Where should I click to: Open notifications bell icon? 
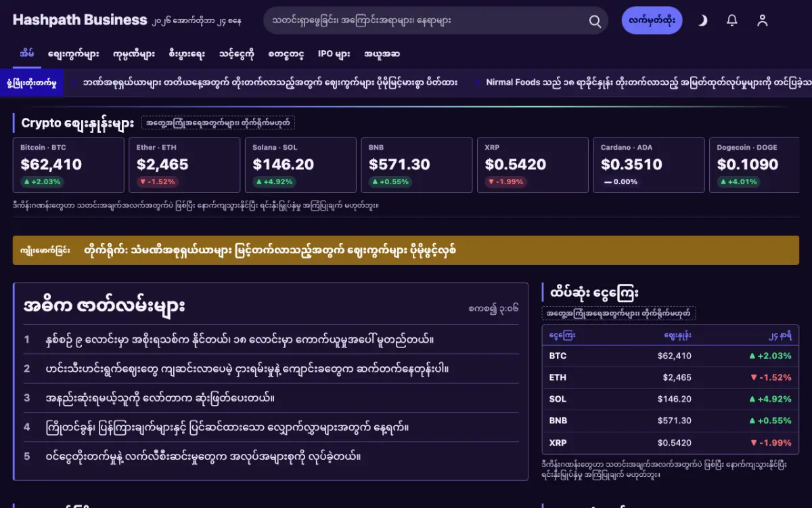tap(732, 20)
